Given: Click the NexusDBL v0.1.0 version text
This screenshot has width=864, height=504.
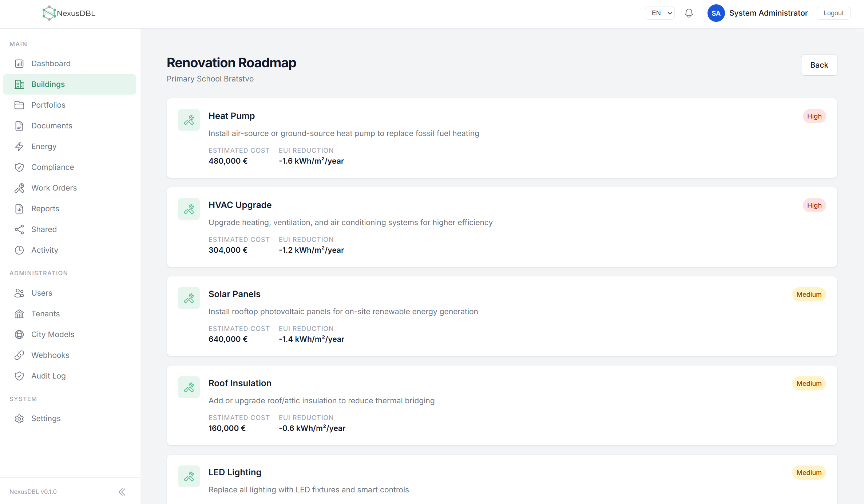Looking at the screenshot, I should (33, 492).
